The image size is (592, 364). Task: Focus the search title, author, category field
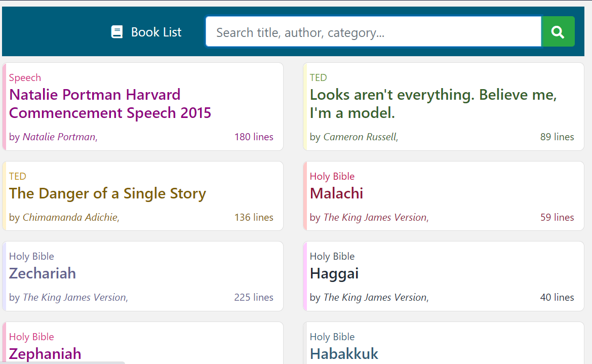pos(373,32)
